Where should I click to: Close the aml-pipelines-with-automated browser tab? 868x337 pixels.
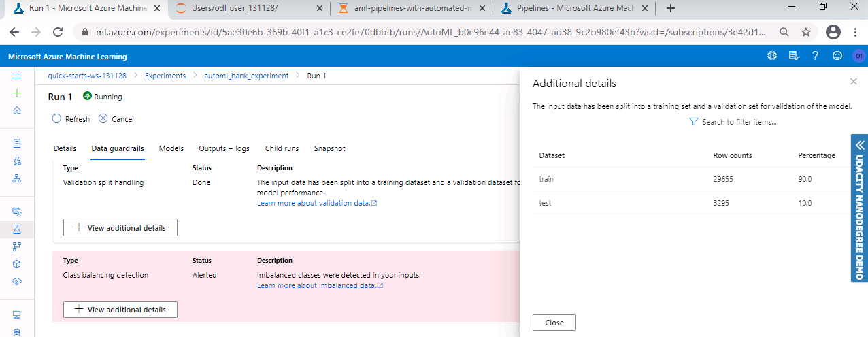point(484,8)
